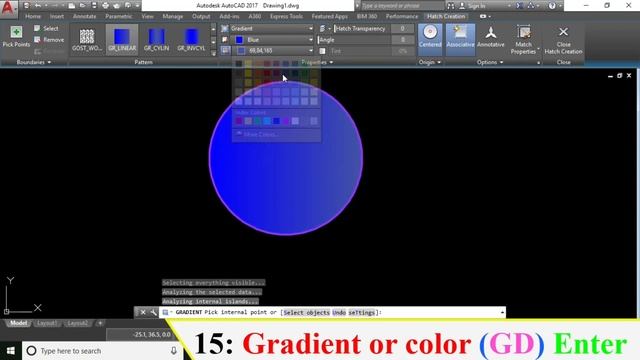640x360 pixels.
Task: Click Pick Points boundary icon
Action: pos(16,32)
